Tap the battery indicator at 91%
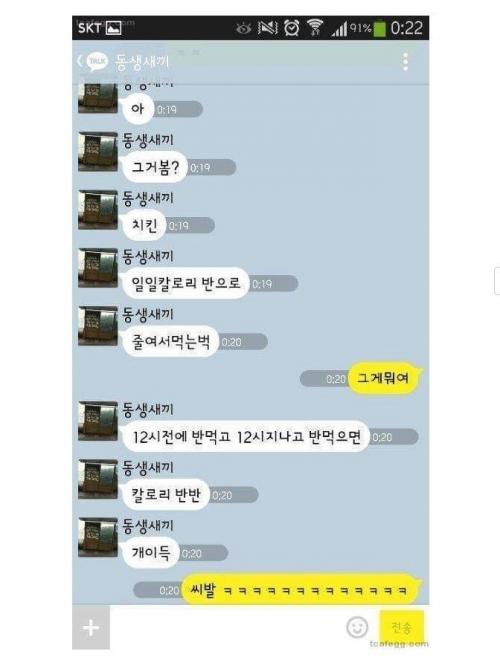This screenshot has height=660, width=500. [x=380, y=28]
